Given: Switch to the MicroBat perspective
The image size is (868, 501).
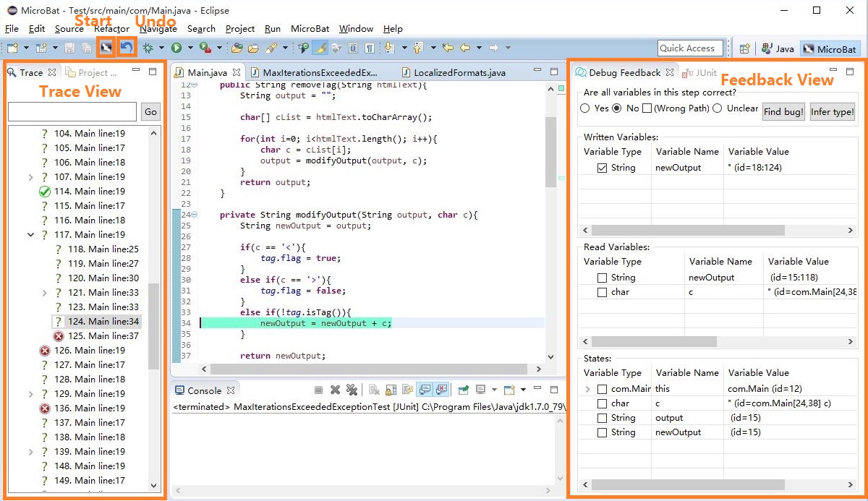Looking at the screenshot, I should (830, 49).
